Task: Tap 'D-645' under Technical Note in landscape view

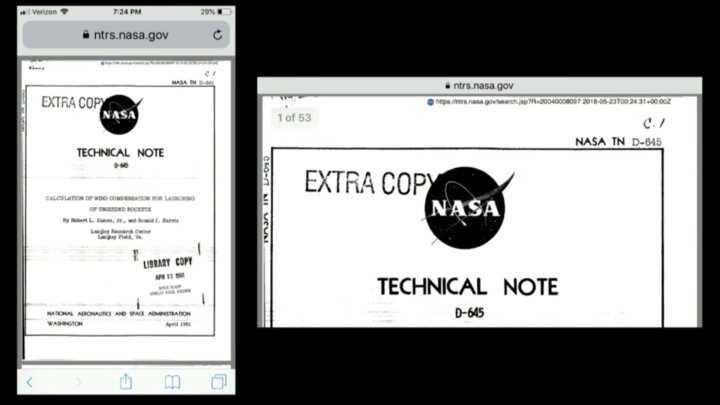Action: (469, 313)
